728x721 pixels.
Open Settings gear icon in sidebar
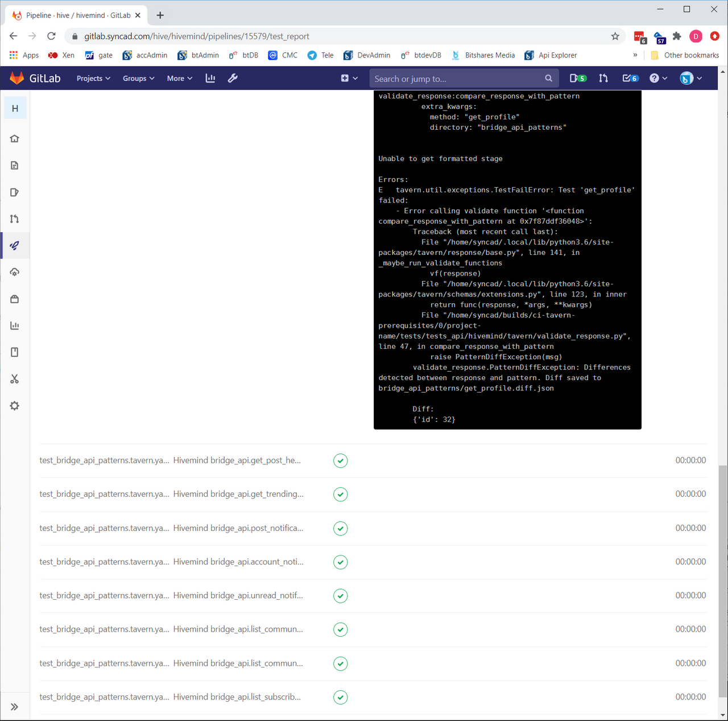(15, 406)
